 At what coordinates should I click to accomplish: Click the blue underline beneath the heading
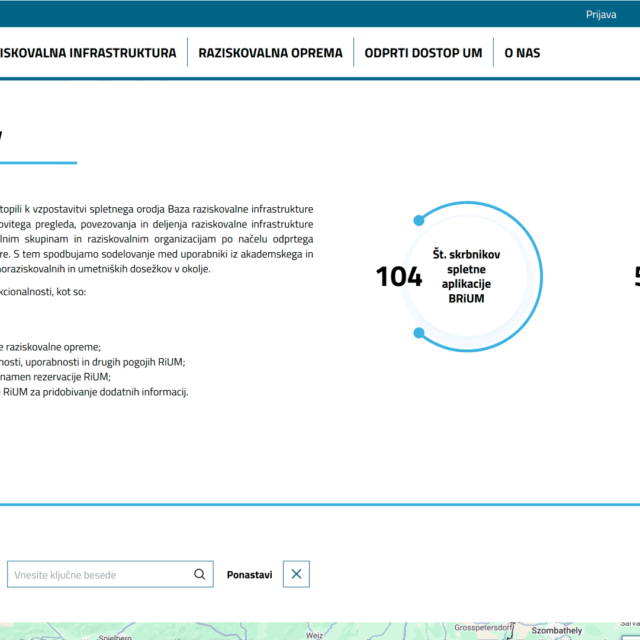pos(38,162)
